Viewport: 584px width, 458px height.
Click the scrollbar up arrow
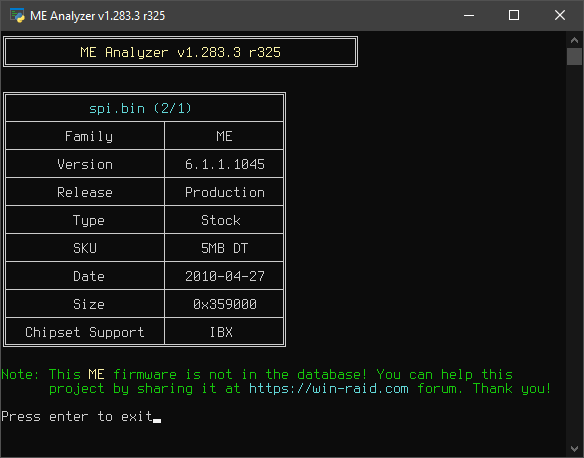pos(574,40)
